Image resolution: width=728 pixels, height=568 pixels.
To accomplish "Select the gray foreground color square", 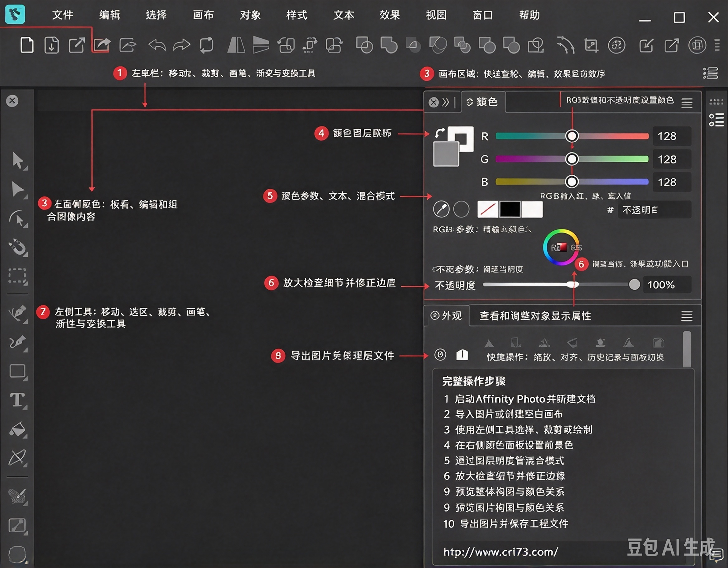I will (446, 154).
